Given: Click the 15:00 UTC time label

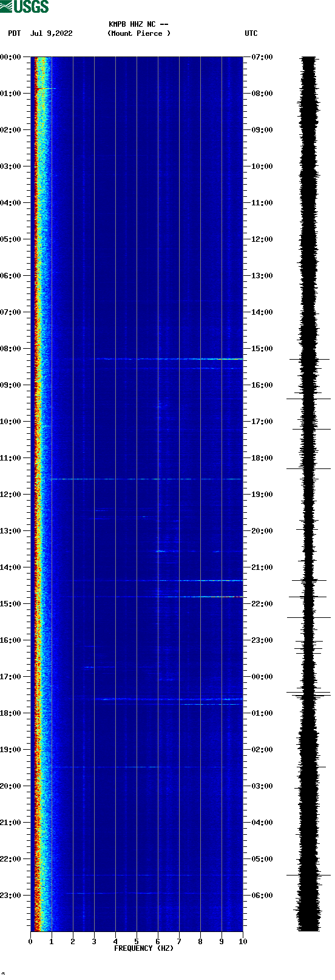Looking at the screenshot, I should coord(262,349).
